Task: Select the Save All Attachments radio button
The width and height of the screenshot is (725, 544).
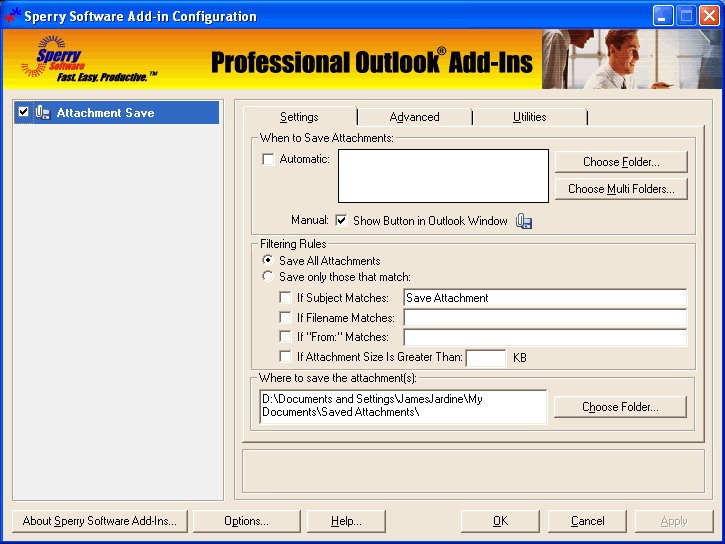Action: (x=267, y=260)
